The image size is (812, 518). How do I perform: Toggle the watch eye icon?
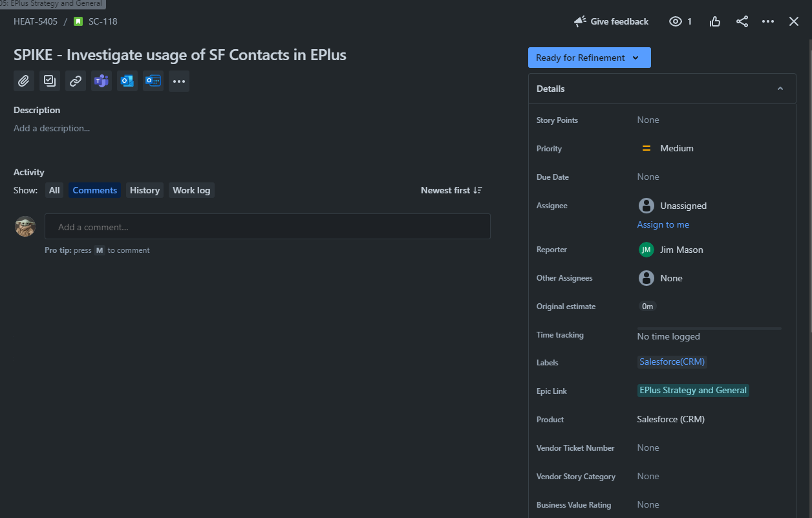[681, 21]
